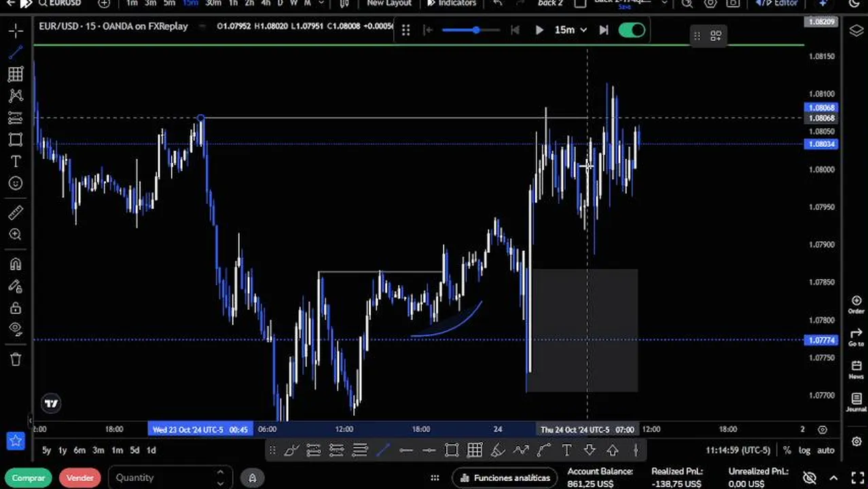Open the Gann and Fibonacci grid tool
Viewport: 868px width, 489px height.
coord(16,74)
